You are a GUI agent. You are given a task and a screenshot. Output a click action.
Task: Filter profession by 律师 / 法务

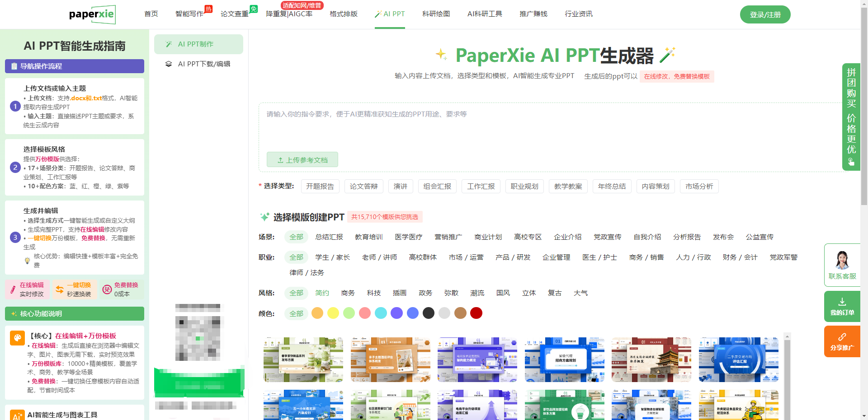pos(307,273)
